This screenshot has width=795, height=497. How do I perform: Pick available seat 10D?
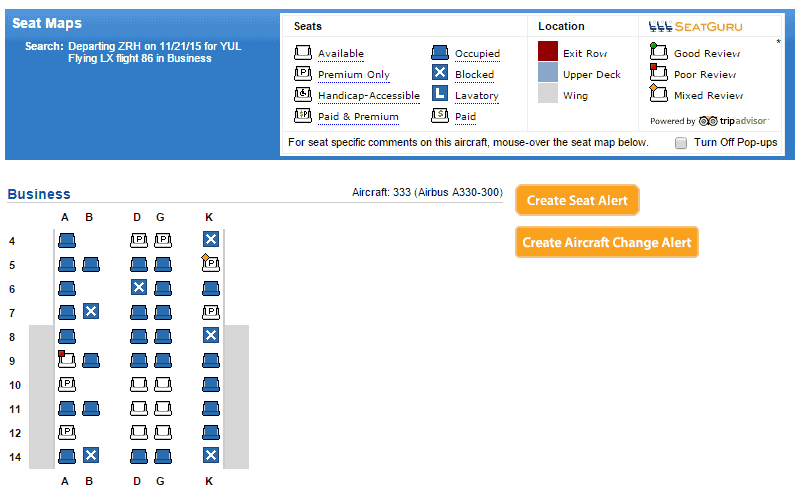[x=139, y=384]
